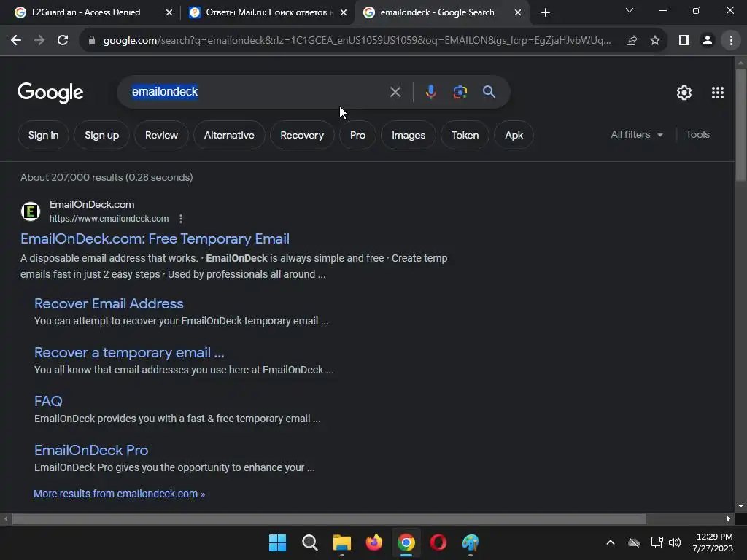The height and width of the screenshot is (560, 747).
Task: Open the search Tools options
Action: (697, 135)
